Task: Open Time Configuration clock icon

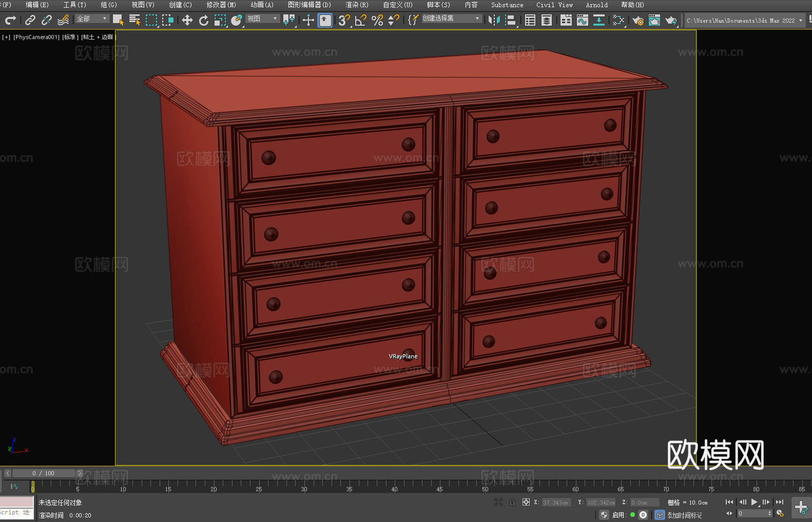Action: pyautogui.click(x=780, y=513)
